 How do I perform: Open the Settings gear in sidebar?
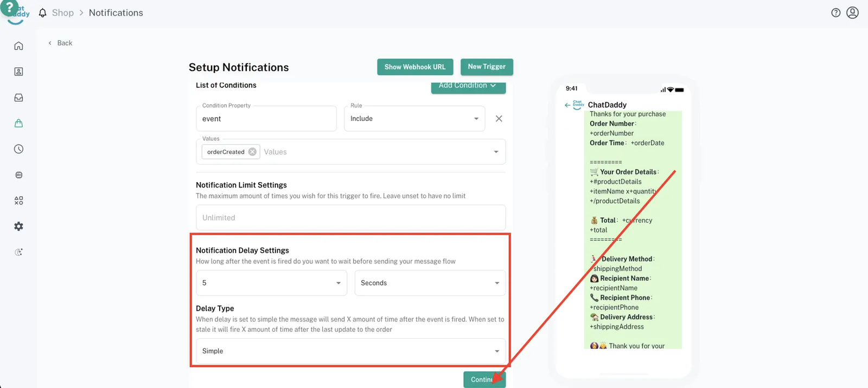coord(18,227)
